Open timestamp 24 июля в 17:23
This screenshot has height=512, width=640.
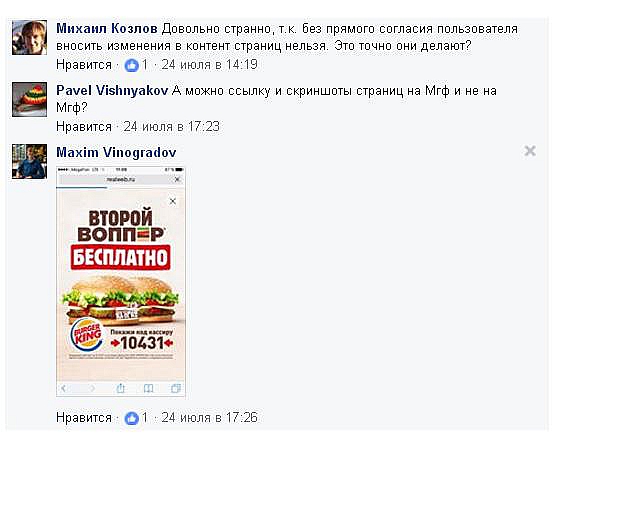[171, 127]
